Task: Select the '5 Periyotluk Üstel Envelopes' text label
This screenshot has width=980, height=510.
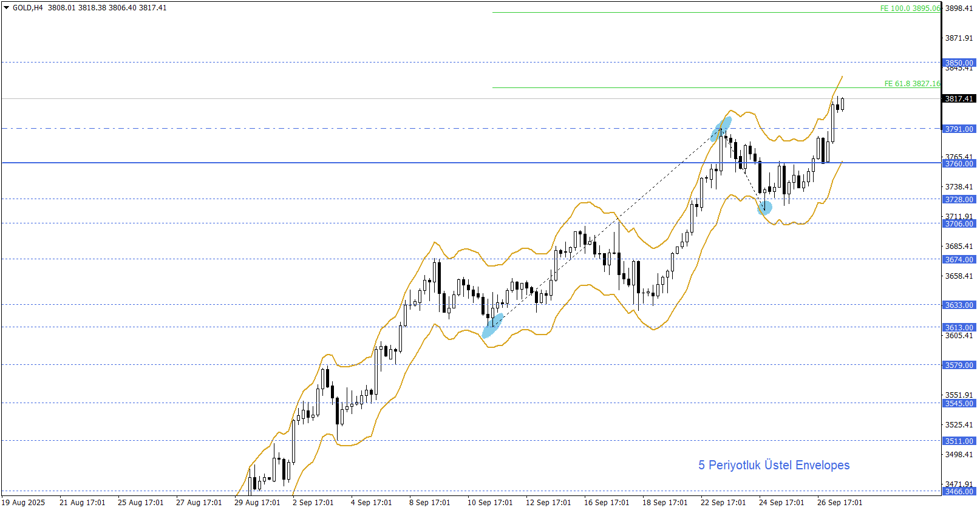Action: coord(774,466)
